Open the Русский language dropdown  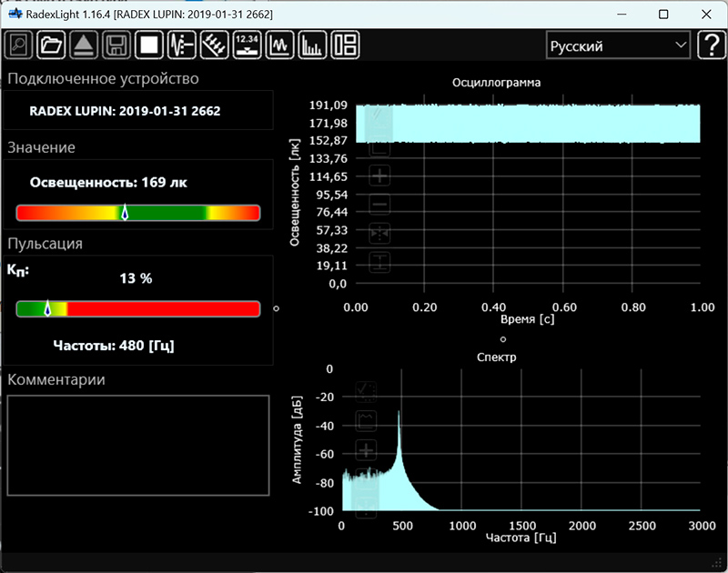618,45
